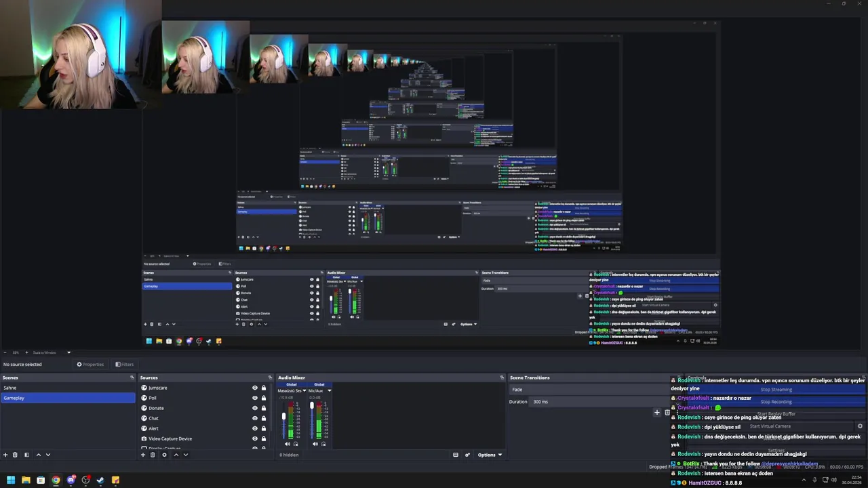The image size is (868, 488).
Task: Float the Scenes dock with pop-out icon
Action: pos(132,378)
